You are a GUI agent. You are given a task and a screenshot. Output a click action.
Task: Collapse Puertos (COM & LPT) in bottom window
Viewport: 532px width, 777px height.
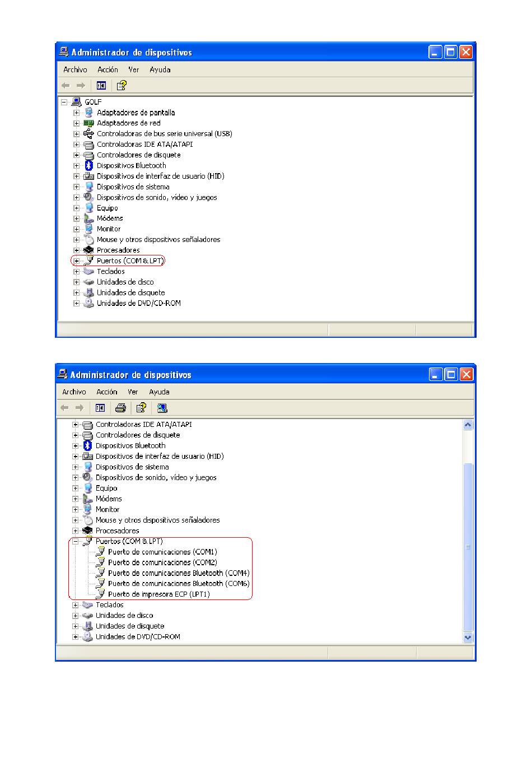pyautogui.click(x=76, y=542)
